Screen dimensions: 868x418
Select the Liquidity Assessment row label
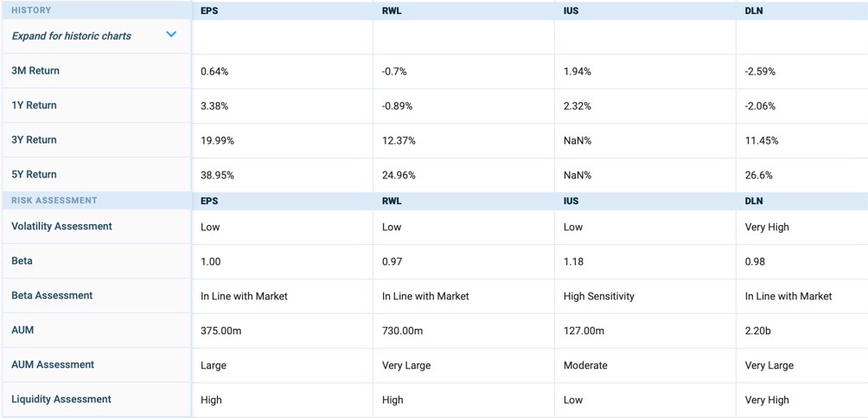61,400
